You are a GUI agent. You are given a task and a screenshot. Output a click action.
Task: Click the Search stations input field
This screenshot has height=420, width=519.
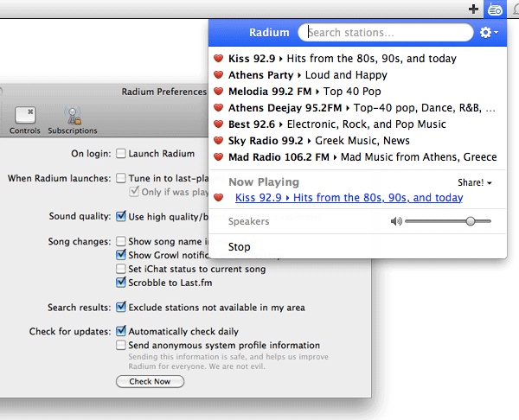tap(387, 33)
